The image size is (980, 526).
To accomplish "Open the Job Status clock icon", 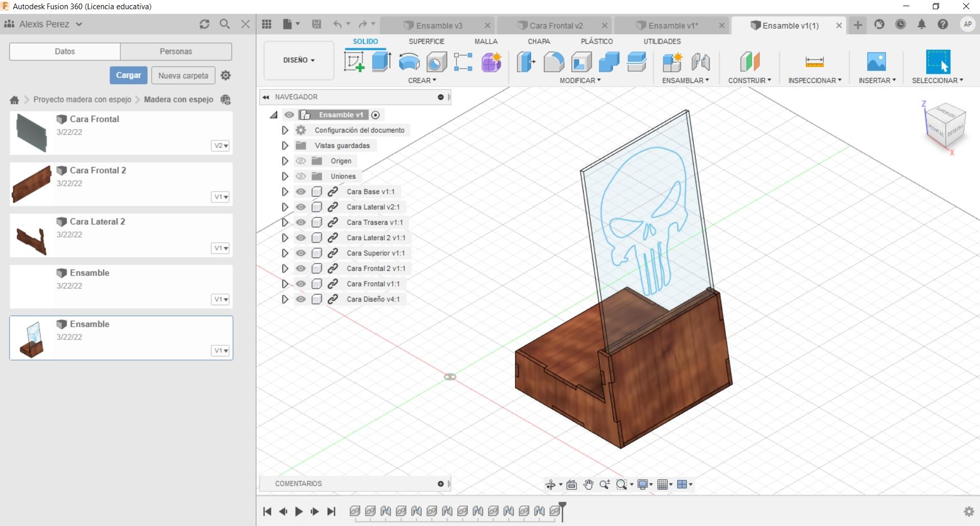I will [x=900, y=25].
